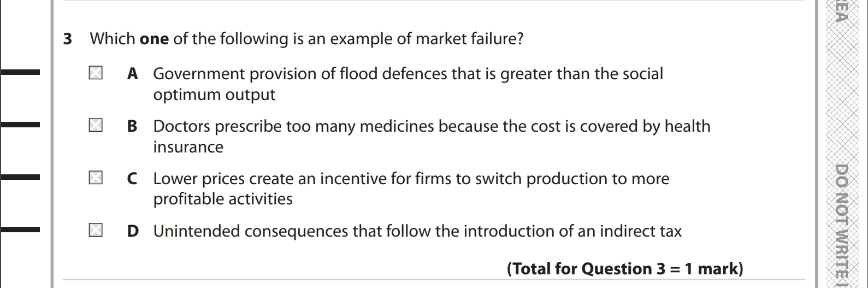
Task: Mark the option C answer box
Action: point(96,178)
